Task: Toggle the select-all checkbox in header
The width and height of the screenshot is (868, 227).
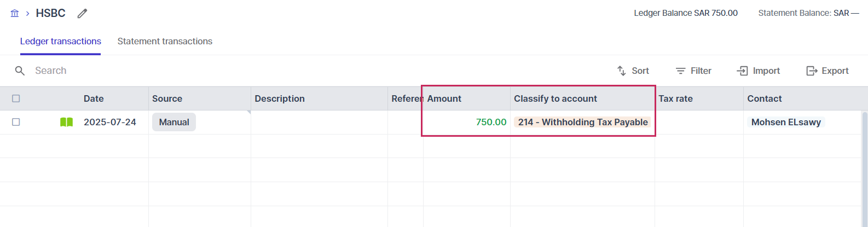Action: tap(16, 98)
